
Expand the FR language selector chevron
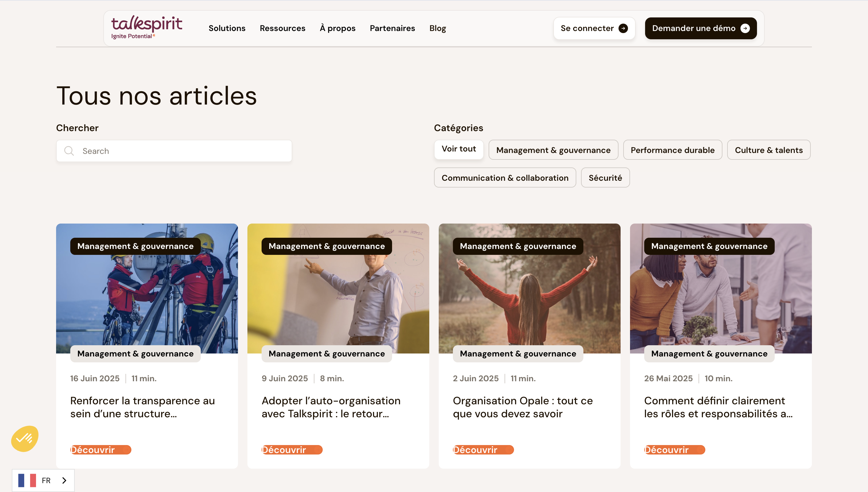[x=64, y=480]
